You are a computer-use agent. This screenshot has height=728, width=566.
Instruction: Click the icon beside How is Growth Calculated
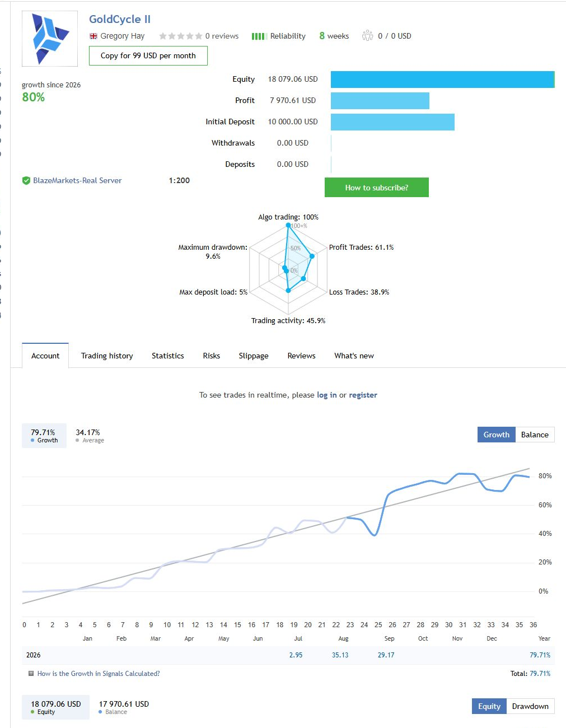click(31, 674)
